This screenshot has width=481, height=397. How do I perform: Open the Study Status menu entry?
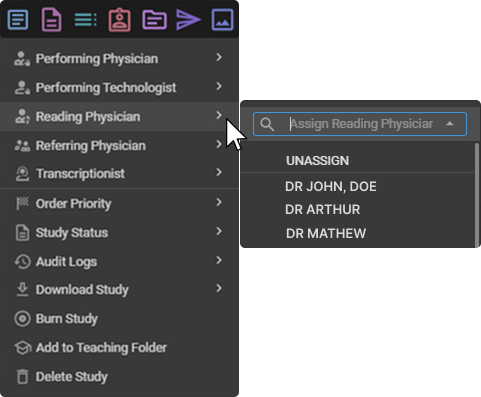[x=119, y=232]
